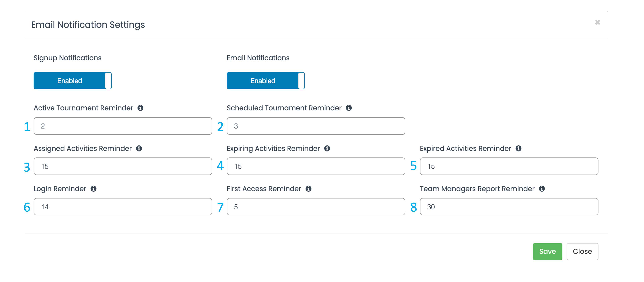Toggle the Signup Notifications switch
Screen dimensions: 644x282
click(73, 81)
